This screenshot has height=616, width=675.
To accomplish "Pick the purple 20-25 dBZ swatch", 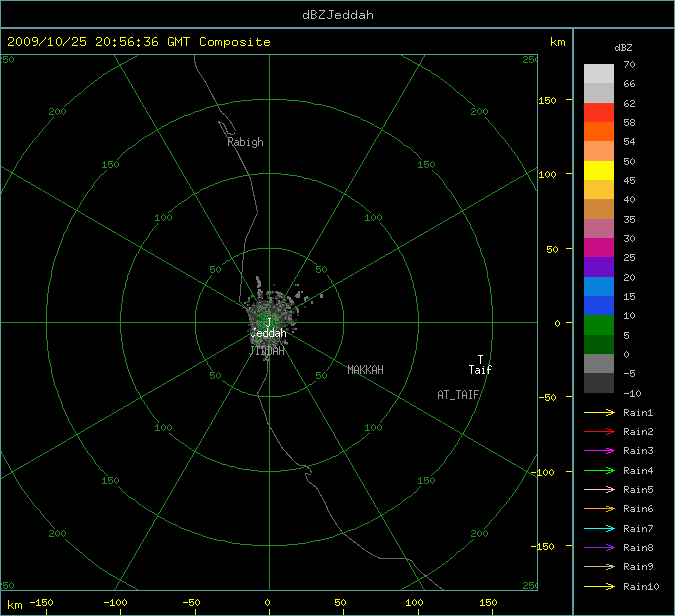I will 599,267.
